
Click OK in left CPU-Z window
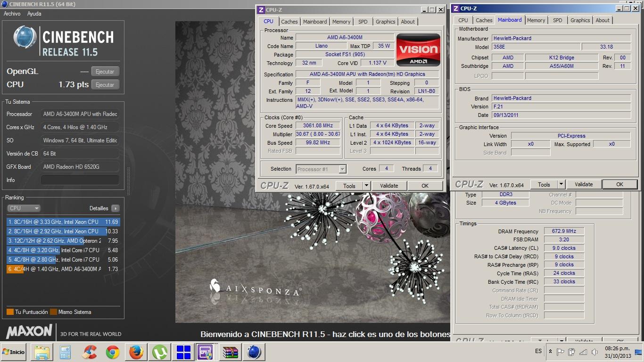tap(425, 186)
